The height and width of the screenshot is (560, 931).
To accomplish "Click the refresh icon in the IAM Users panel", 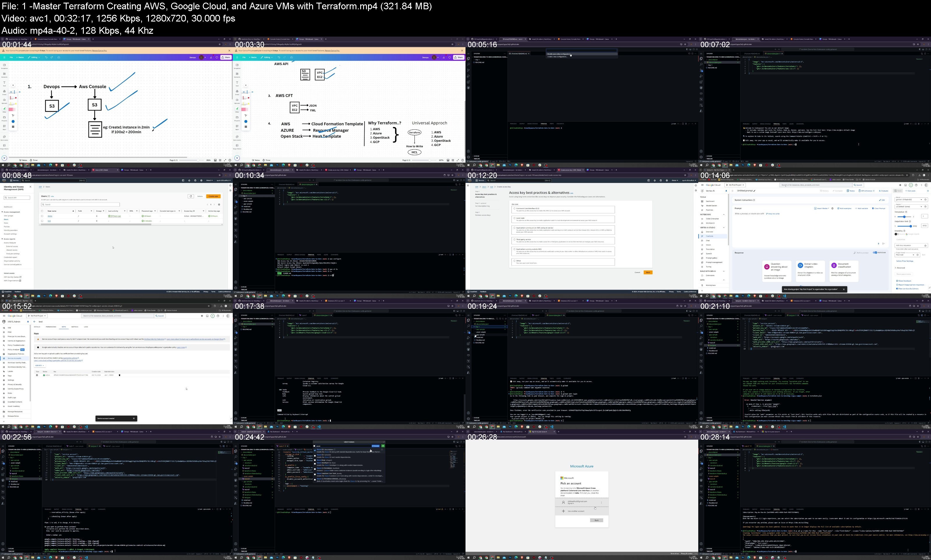I will coord(191,196).
